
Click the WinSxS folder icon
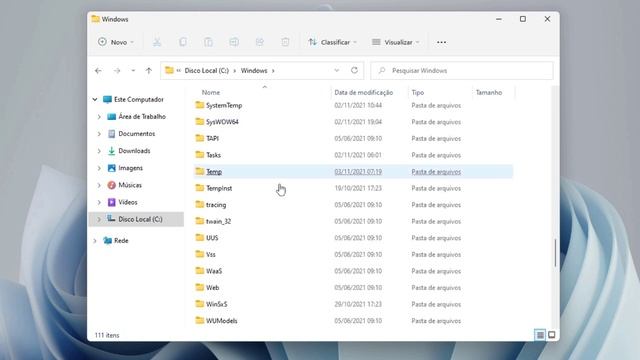click(x=200, y=304)
